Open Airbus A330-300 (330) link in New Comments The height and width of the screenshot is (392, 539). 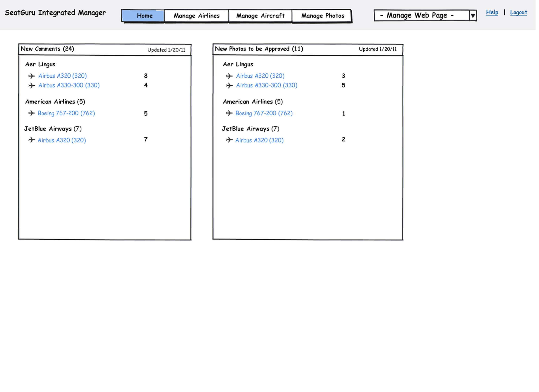[69, 86]
